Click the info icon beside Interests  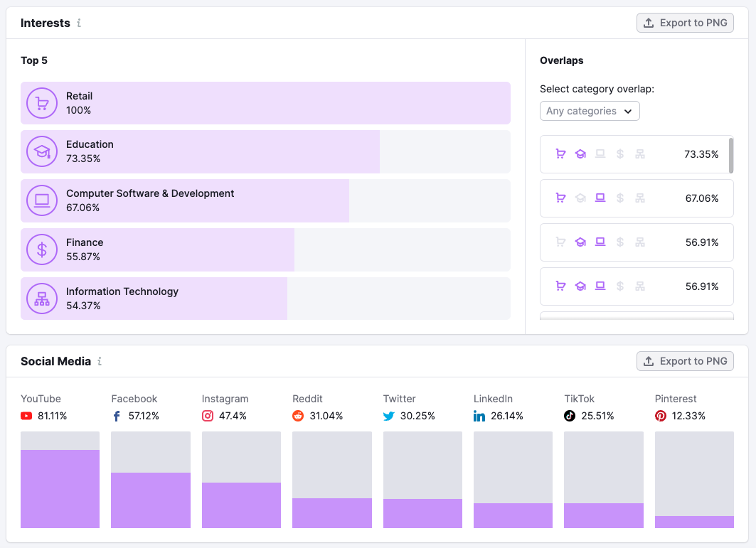(78, 23)
